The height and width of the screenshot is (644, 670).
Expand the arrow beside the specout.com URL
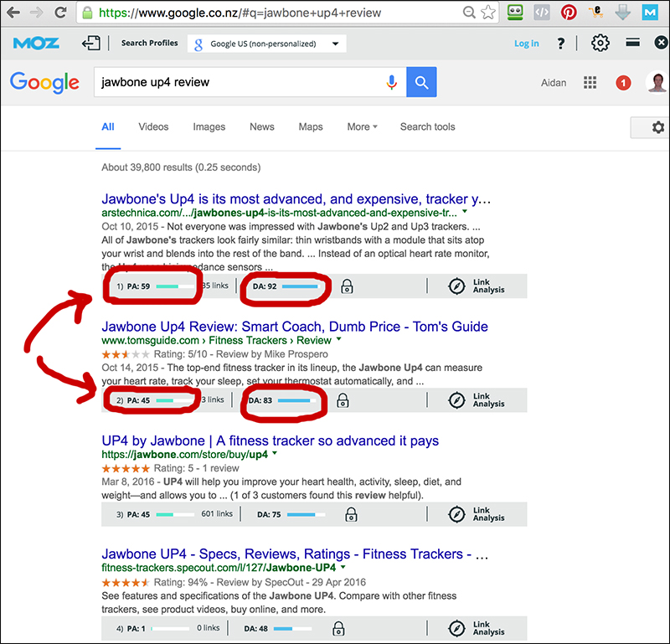[343, 567]
